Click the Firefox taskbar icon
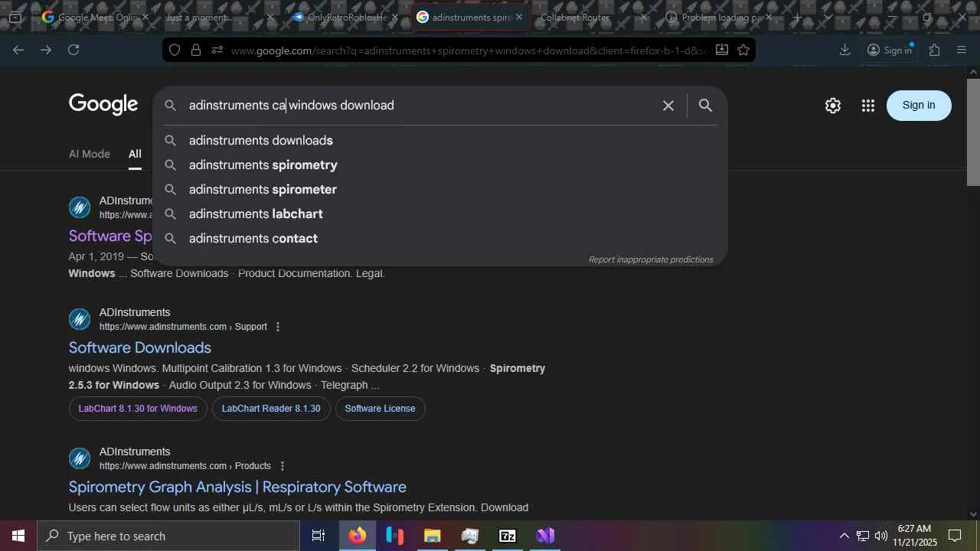The image size is (980, 551). pyautogui.click(x=357, y=536)
